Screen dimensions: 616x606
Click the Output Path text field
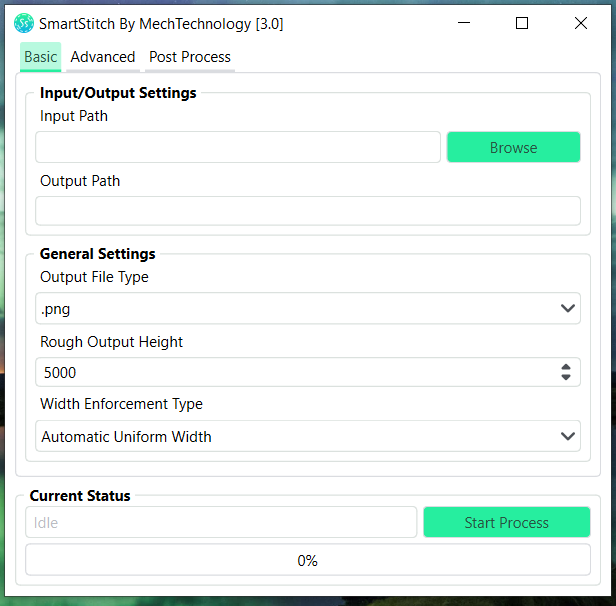pyautogui.click(x=308, y=211)
